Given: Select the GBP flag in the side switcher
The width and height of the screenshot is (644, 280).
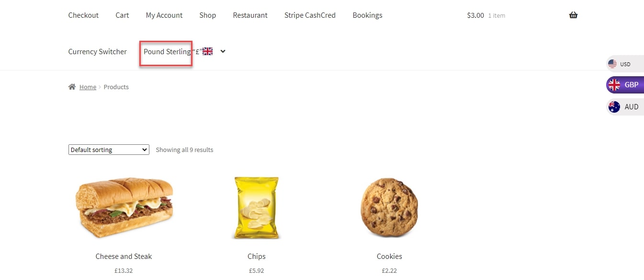Looking at the screenshot, I should [614, 85].
